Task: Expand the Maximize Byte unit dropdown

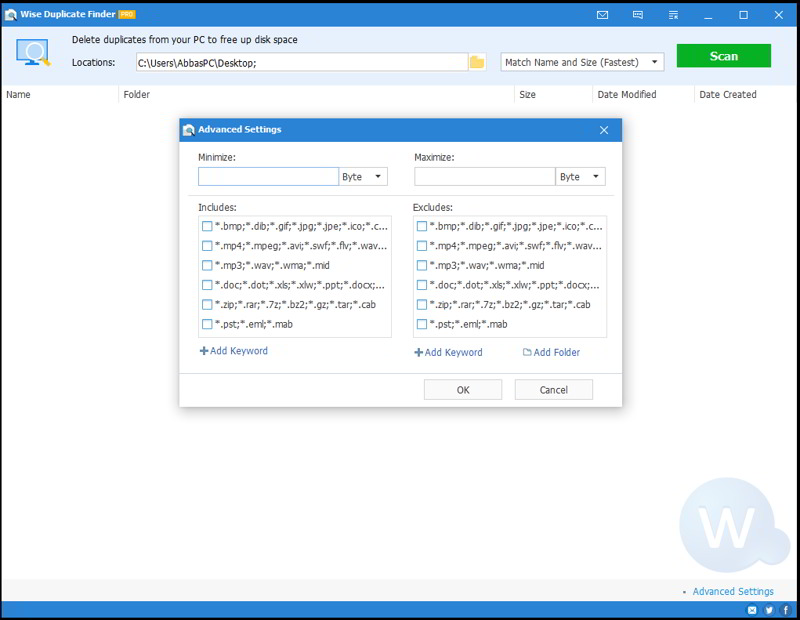Action: (580, 177)
